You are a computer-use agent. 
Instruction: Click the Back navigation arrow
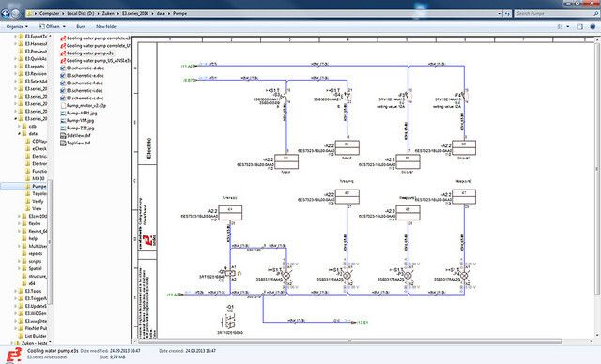tap(5, 14)
